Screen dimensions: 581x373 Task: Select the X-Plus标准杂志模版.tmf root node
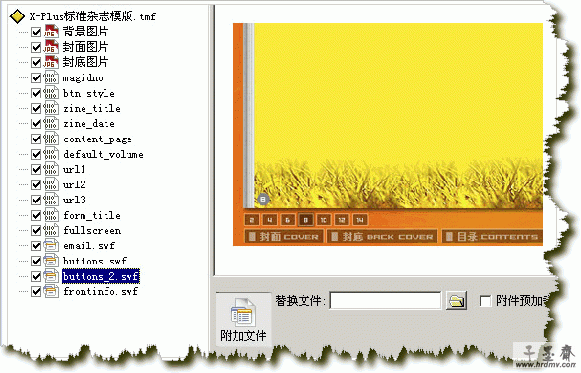pyautogui.click(x=93, y=16)
